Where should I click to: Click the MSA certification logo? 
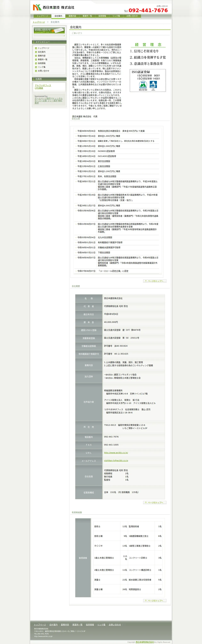(x=143, y=85)
